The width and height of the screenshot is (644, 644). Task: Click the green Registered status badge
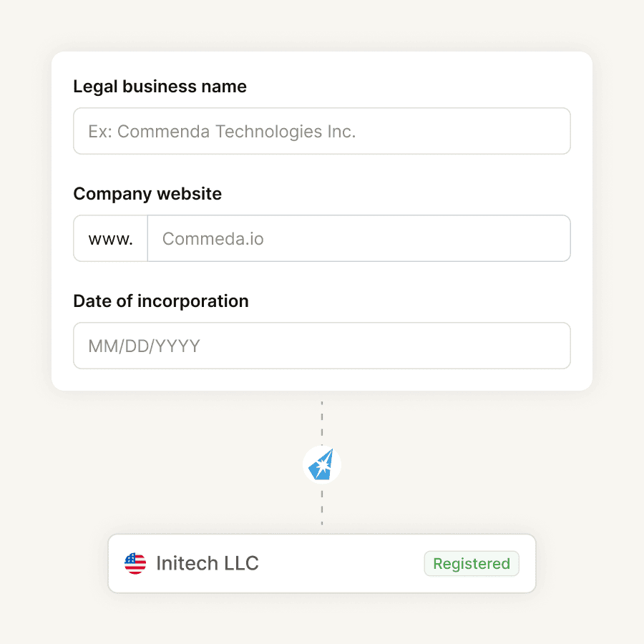(x=471, y=564)
